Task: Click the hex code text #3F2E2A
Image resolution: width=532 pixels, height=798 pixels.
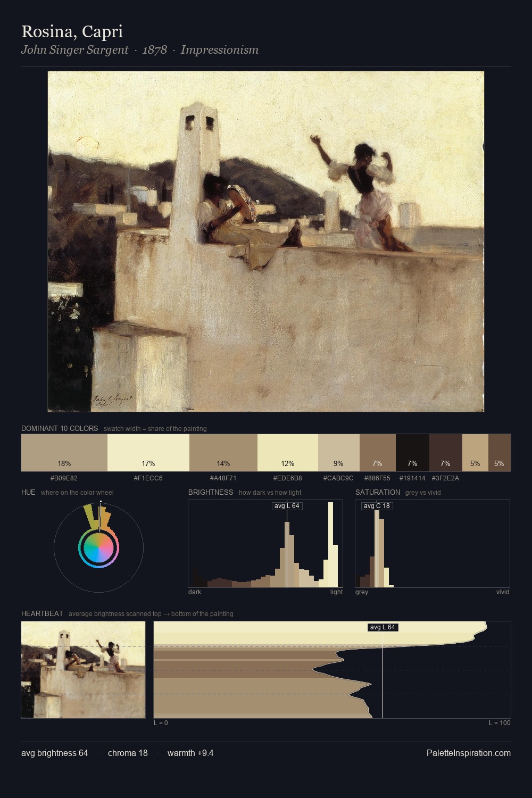Action: [x=445, y=478]
